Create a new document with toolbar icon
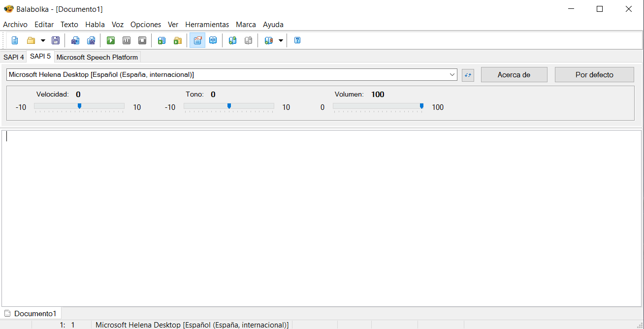The height and width of the screenshot is (329, 644). click(x=15, y=40)
